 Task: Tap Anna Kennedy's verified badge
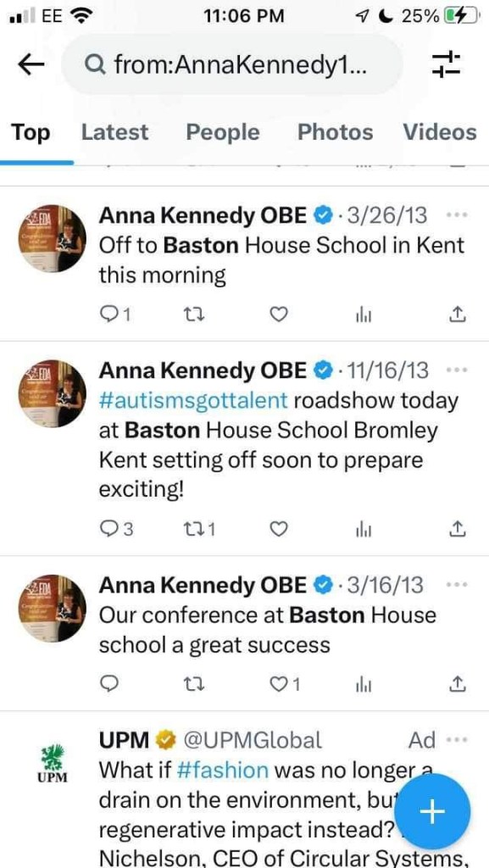pos(323,215)
